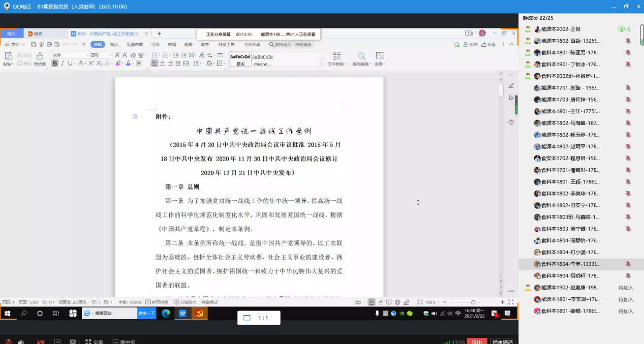Open the 页面布局 ribbon tab
Viewport: 644px width, 344px height.
pos(135,45)
